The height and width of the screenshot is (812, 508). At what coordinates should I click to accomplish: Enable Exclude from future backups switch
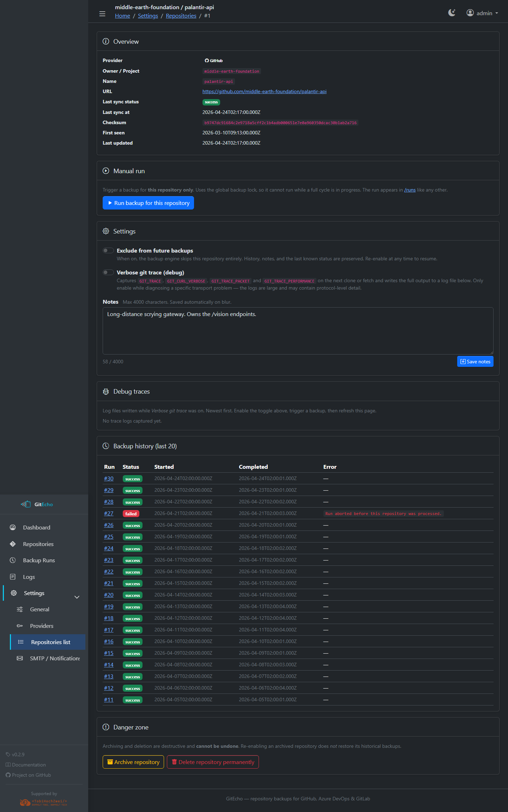[x=108, y=250]
